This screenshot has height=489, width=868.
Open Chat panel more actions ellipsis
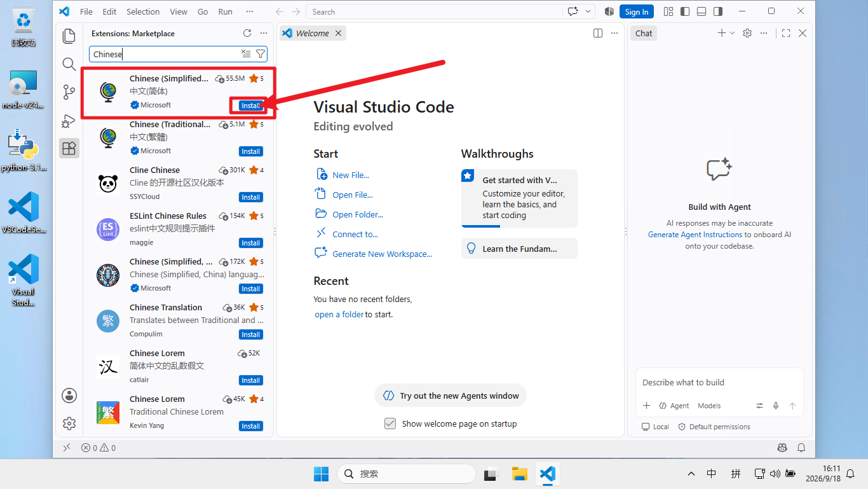764,33
